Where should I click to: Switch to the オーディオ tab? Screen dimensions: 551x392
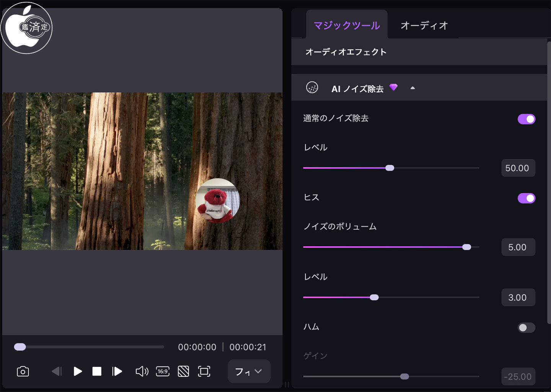[424, 25]
